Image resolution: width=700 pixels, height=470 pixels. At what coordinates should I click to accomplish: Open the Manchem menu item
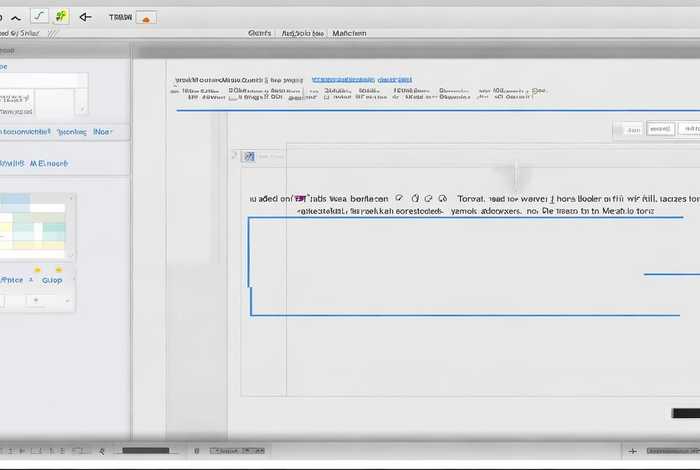(x=349, y=33)
